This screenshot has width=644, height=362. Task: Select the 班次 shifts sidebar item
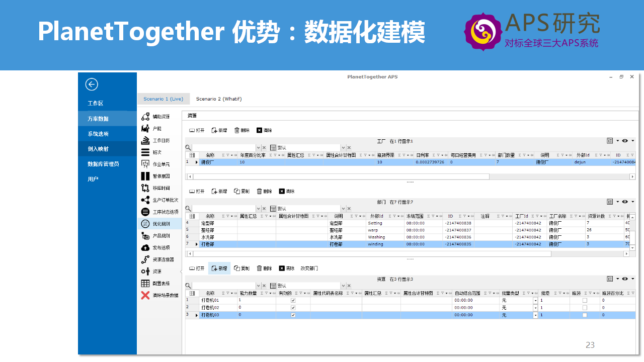coord(151,152)
